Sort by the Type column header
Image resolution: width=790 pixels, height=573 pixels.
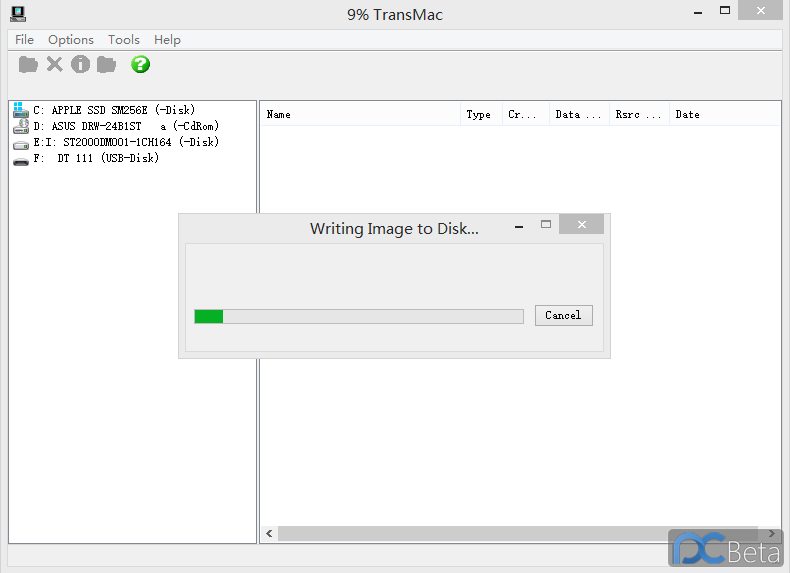481,114
